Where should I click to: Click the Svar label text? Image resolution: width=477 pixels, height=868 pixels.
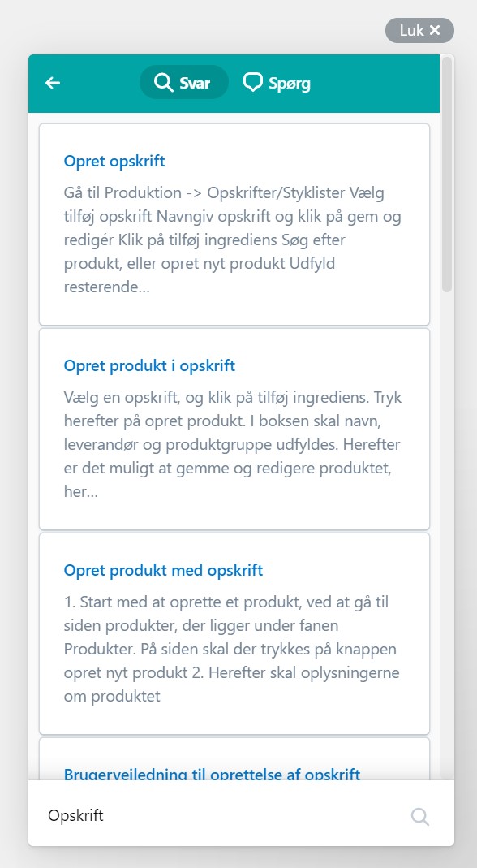coord(195,84)
